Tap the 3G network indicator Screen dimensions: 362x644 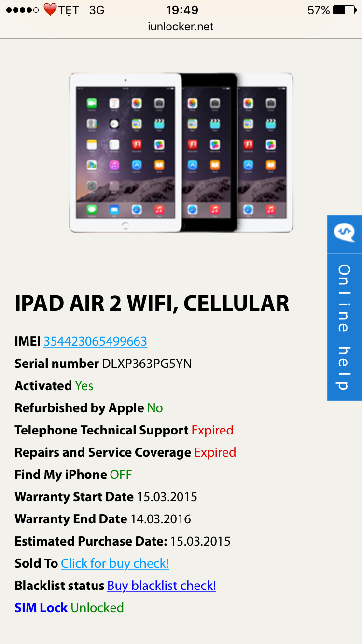[x=97, y=10]
